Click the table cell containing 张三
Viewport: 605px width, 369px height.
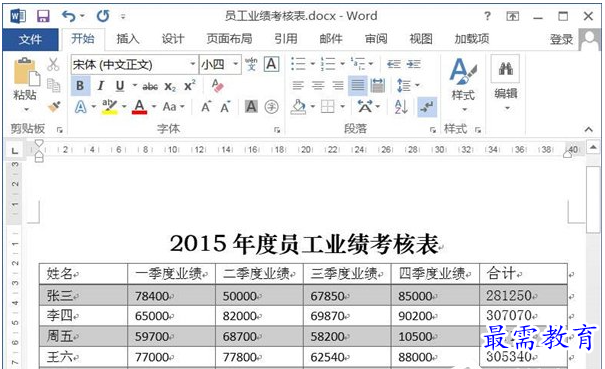[83, 296]
